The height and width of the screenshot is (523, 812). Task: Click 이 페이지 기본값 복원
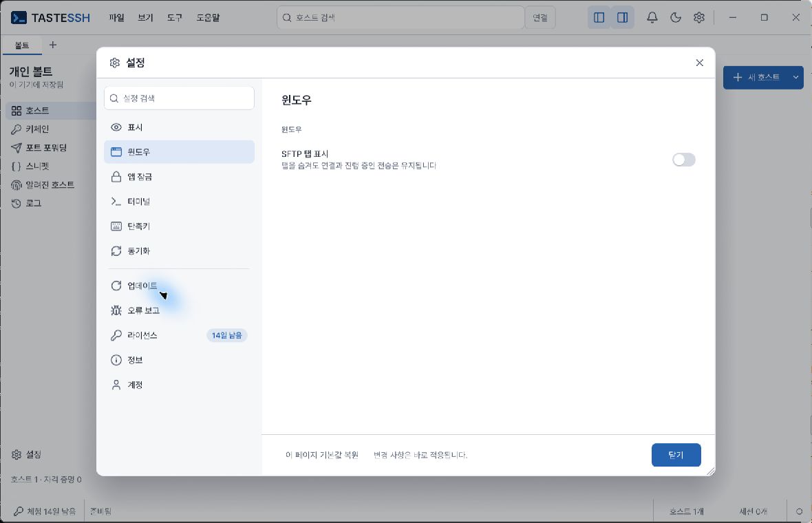[322, 455]
